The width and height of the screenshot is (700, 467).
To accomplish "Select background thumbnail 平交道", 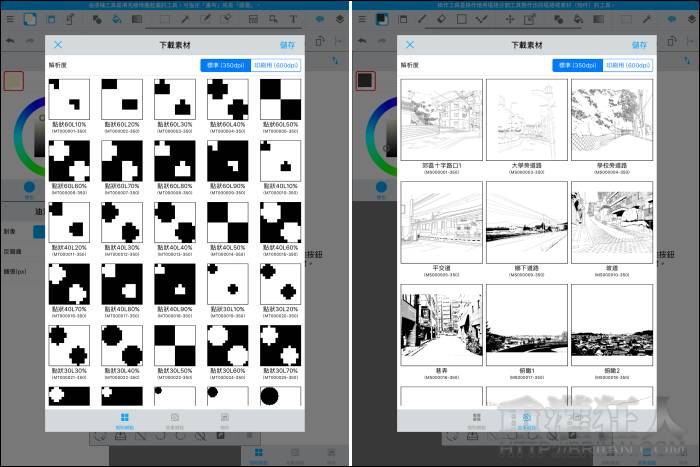I will [442, 222].
